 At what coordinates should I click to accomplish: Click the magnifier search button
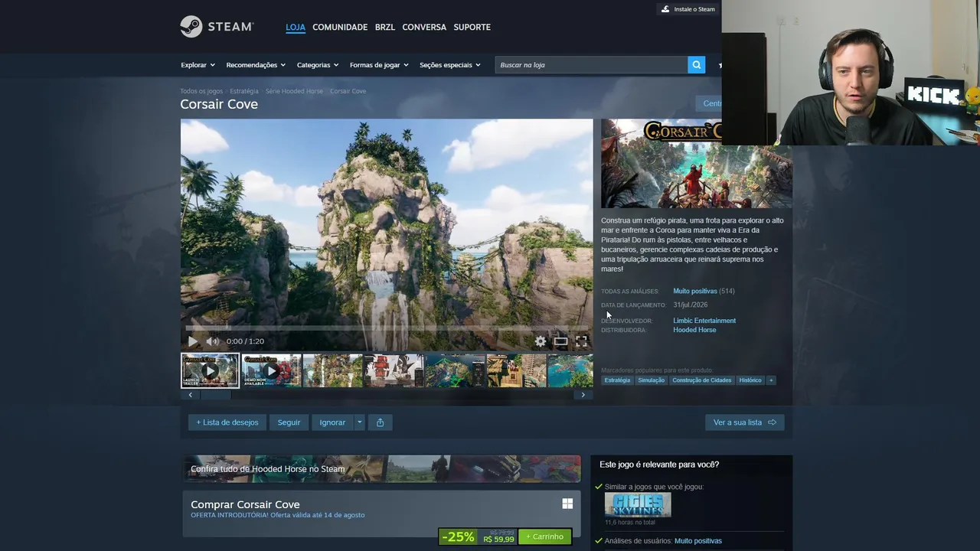click(696, 65)
